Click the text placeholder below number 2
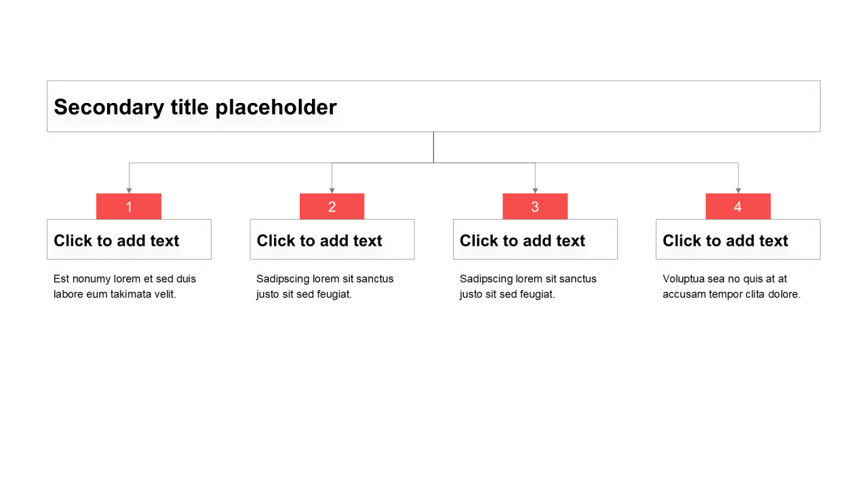This screenshot has width=868, height=488. (332, 239)
